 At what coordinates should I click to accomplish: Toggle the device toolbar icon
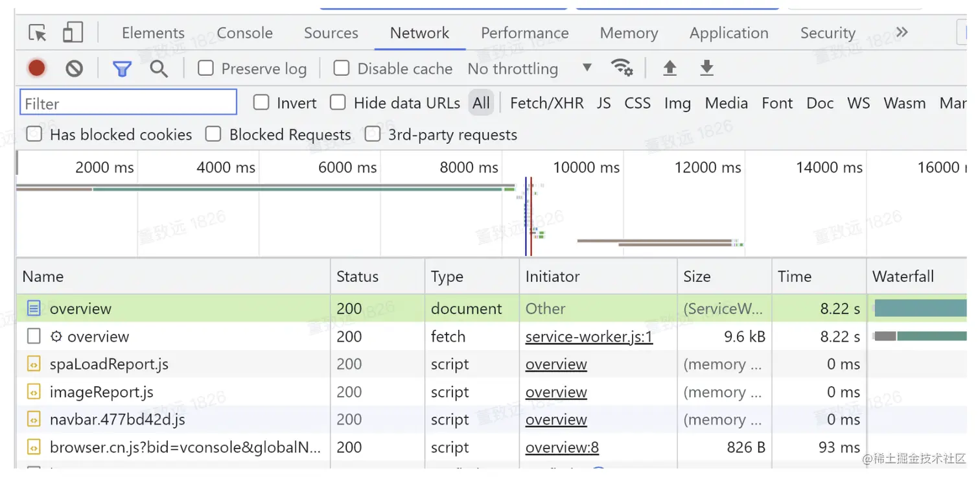point(73,33)
